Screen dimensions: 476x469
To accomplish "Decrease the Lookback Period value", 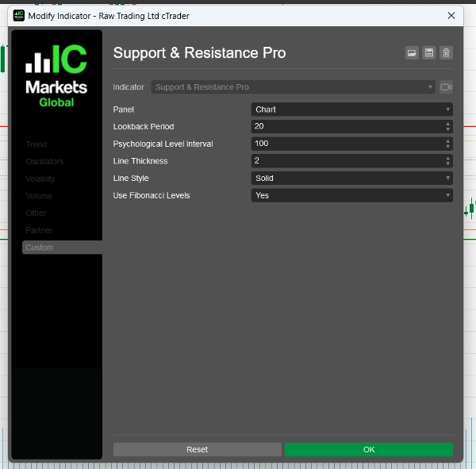I will [447, 129].
